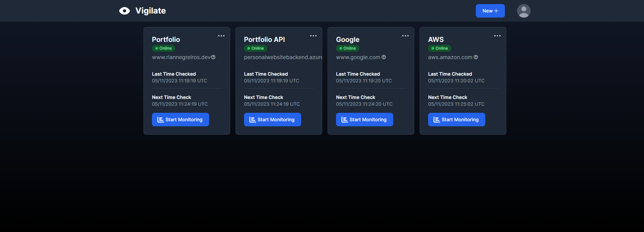Start Monitoring the Google site
The height and width of the screenshot is (232, 644).
tap(364, 120)
